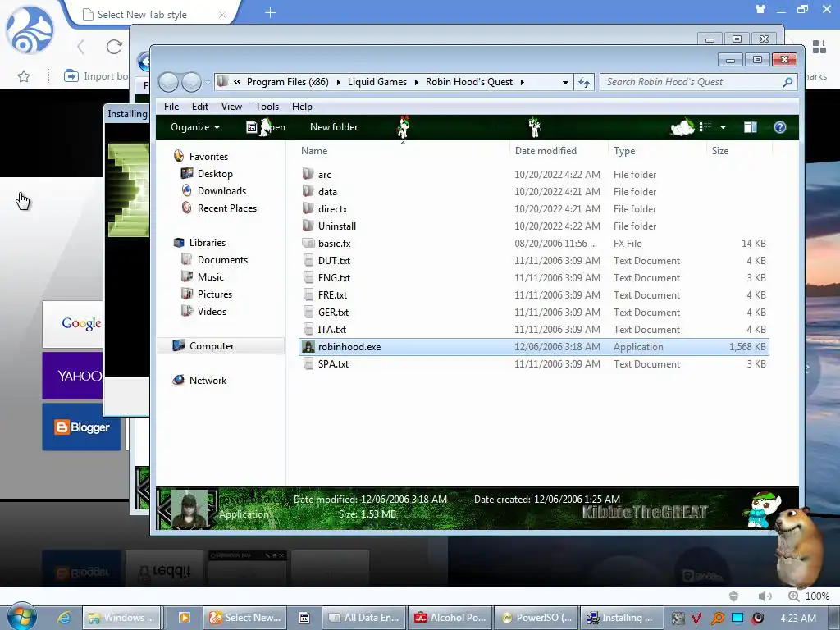Expand the arrow after Robin Hood's Quest
The width and height of the screenshot is (840, 630).
522,82
